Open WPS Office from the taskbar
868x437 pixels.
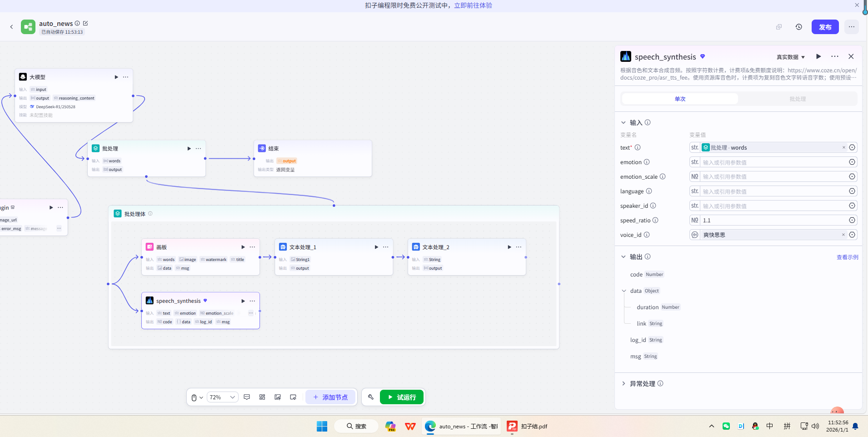pos(410,426)
